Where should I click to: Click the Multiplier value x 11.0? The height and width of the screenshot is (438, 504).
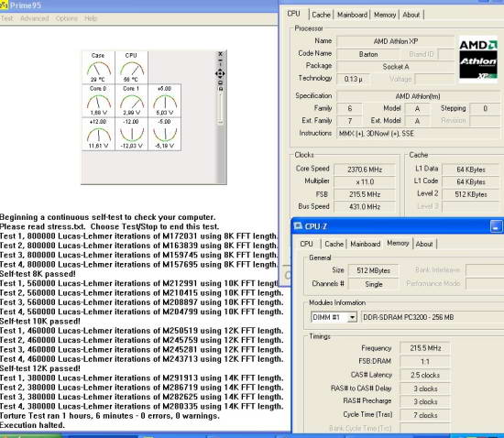[365, 181]
